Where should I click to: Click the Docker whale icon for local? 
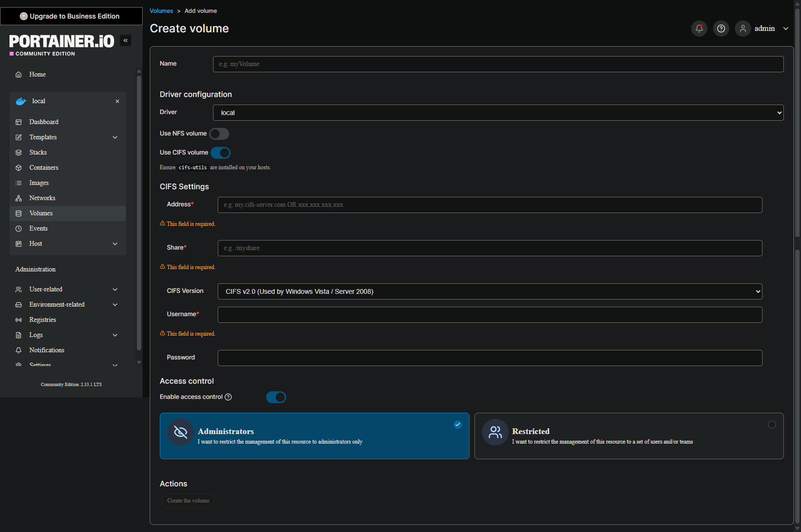pyautogui.click(x=21, y=101)
